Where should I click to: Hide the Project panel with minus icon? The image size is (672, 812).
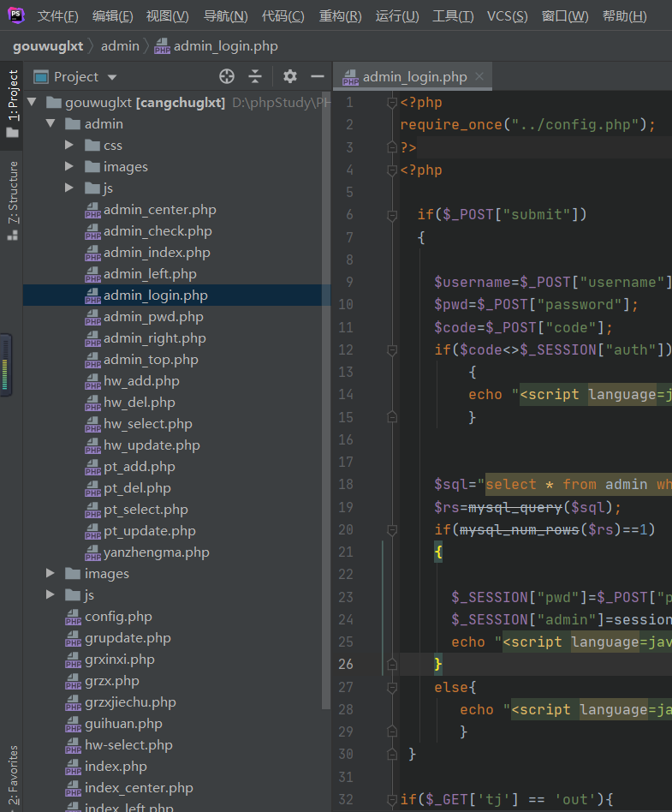(x=318, y=76)
